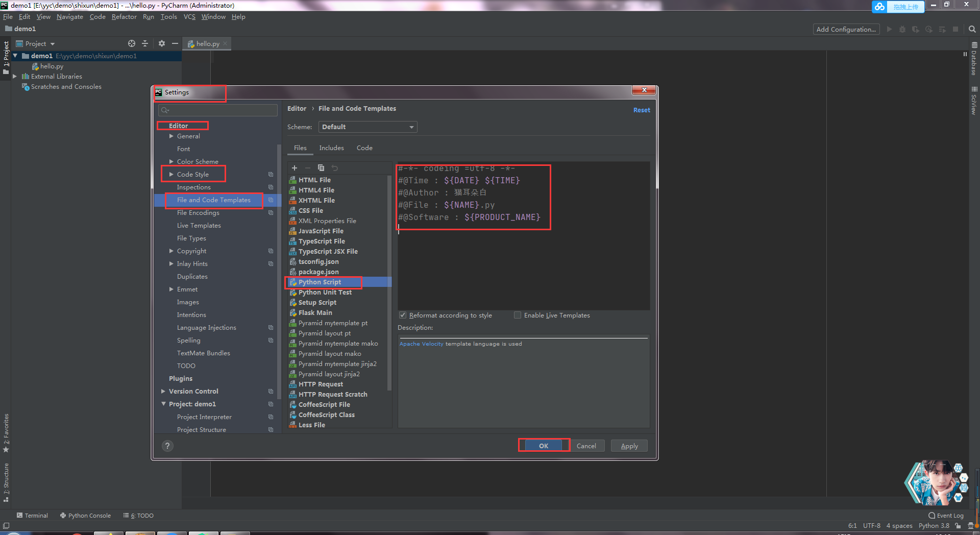The image size is (980, 535).
Task: Open the Scheme dropdown
Action: pyautogui.click(x=367, y=127)
